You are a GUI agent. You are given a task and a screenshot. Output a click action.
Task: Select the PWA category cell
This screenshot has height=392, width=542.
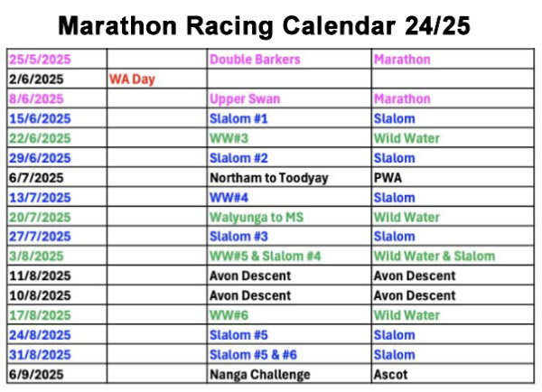click(x=388, y=178)
